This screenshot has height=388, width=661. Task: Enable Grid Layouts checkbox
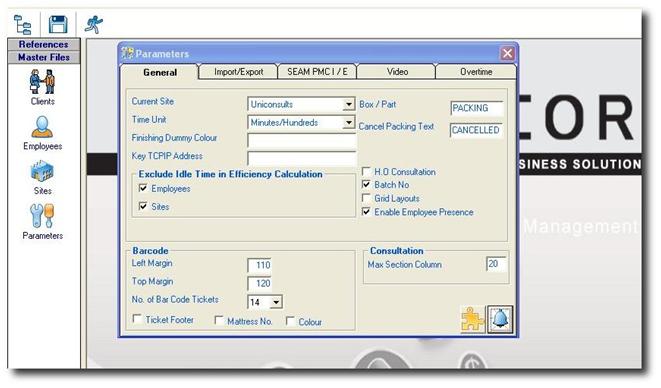tap(366, 198)
